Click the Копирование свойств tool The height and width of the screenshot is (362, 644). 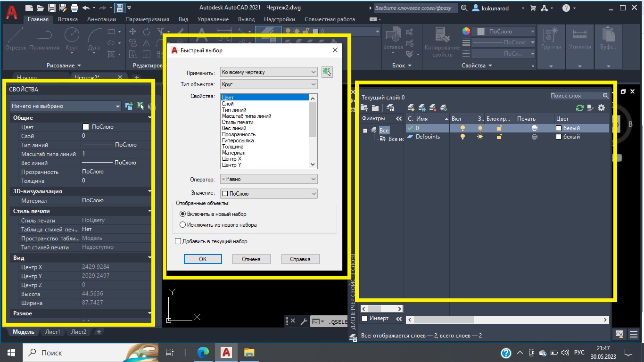pyautogui.click(x=442, y=41)
